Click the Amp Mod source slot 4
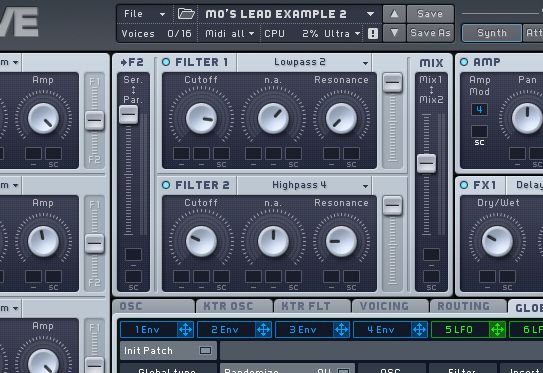This screenshot has height=373, width=543. coord(479,109)
